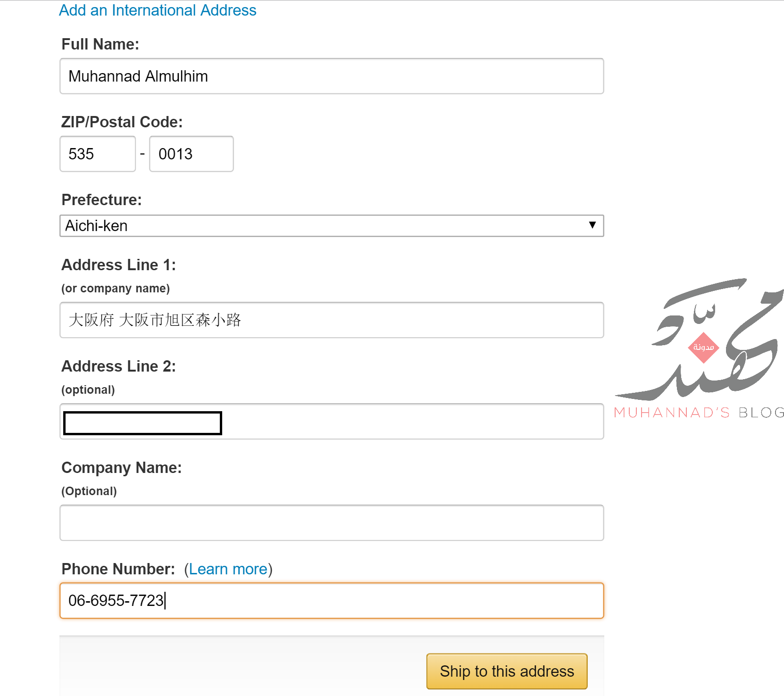This screenshot has height=696, width=784.
Task: Expand the Prefecture dropdown showing Aichi-ken
Action: pyautogui.click(x=332, y=226)
